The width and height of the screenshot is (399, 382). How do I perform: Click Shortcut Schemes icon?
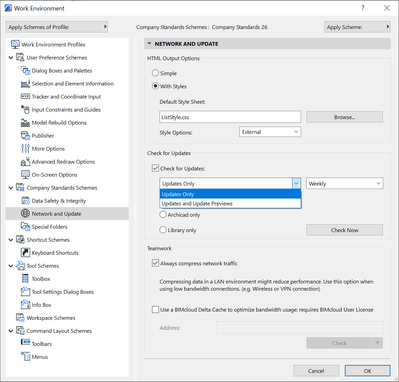(x=20, y=239)
